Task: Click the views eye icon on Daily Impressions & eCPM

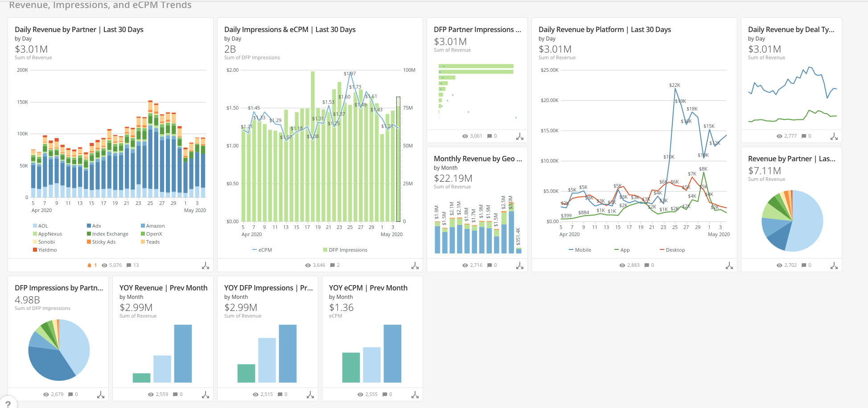Action: (x=308, y=265)
